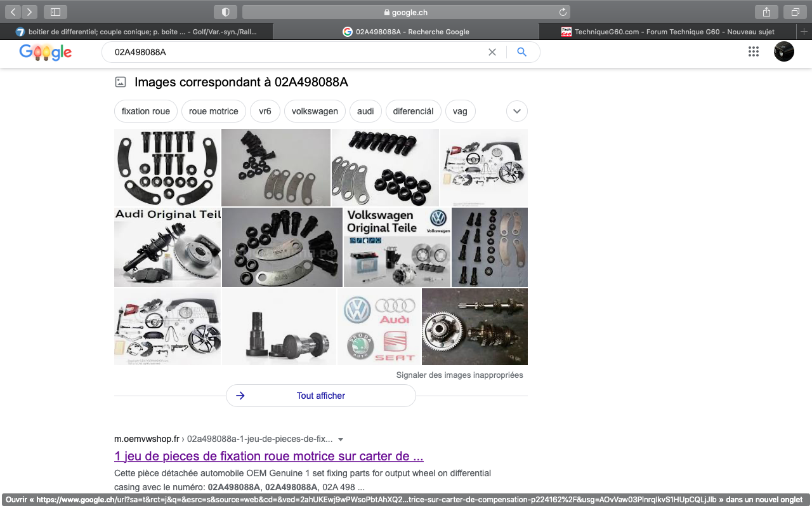The height and width of the screenshot is (508, 812).
Task: Switch to the TechniqueG60.com forum tab
Action: (x=669, y=32)
